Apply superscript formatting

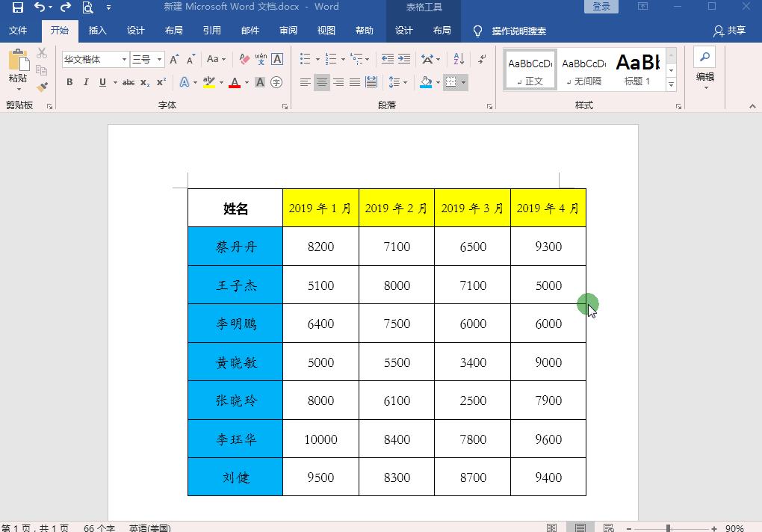coord(161,82)
